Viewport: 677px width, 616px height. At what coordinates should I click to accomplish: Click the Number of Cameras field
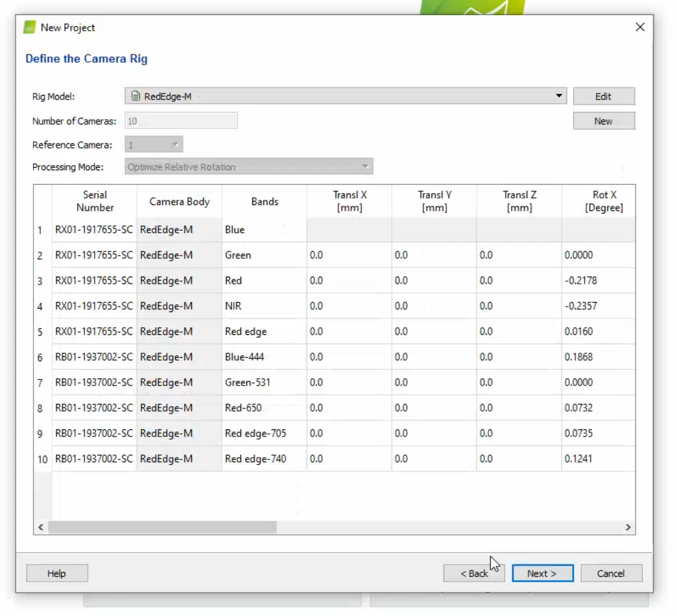click(181, 121)
